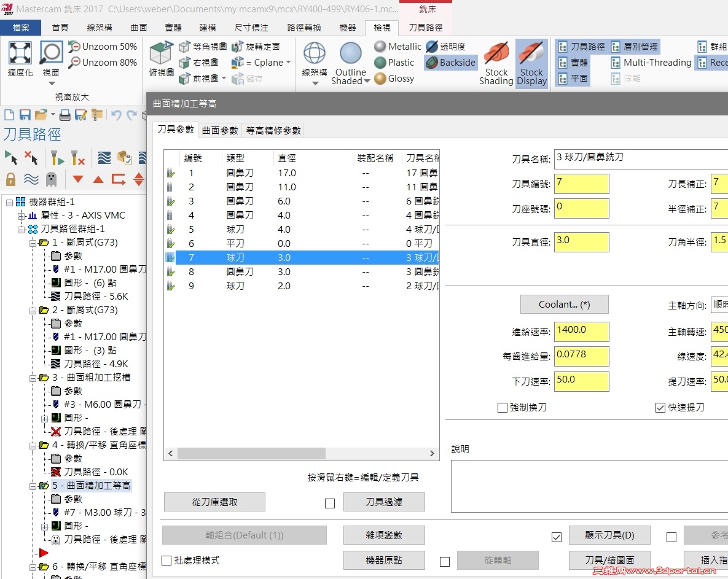Open 前視圖 dropdown arrow
The width and height of the screenshot is (728, 579).
[x=224, y=79]
